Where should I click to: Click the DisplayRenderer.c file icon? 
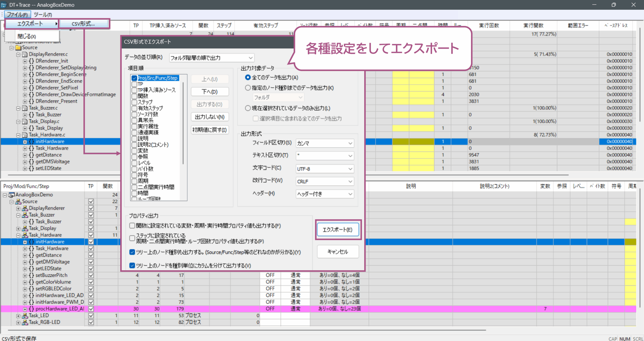25,54
